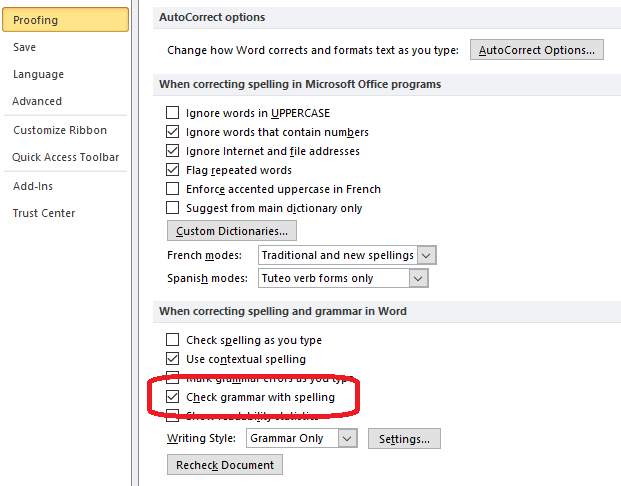Screen dimensions: 621x486
Task: Uncheck Use contextual spelling
Action: [x=173, y=359]
